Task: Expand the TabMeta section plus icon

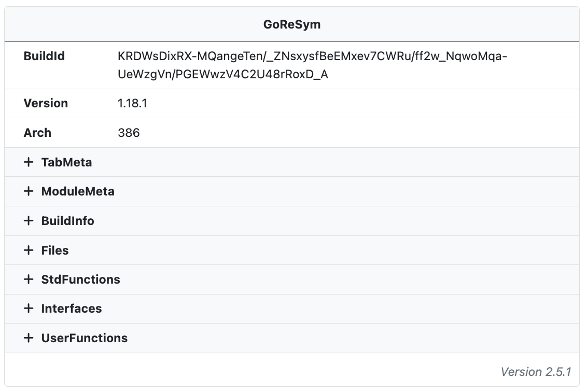Action: [x=29, y=162]
